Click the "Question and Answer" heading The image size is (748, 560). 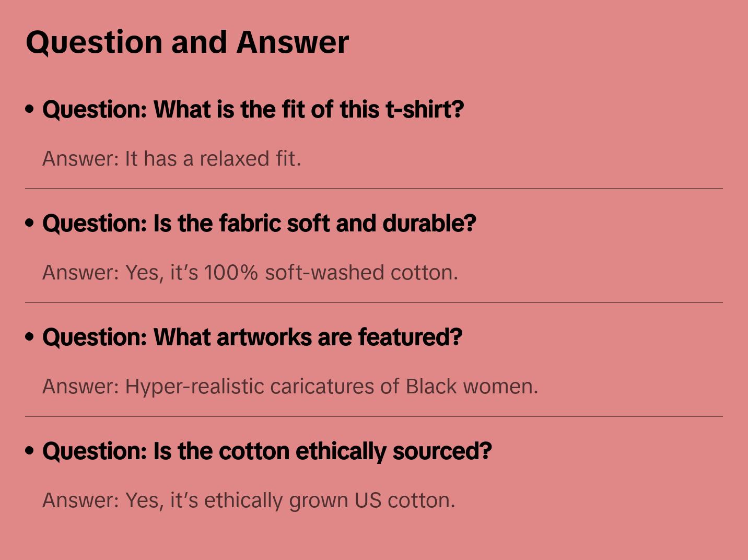pos(187,42)
